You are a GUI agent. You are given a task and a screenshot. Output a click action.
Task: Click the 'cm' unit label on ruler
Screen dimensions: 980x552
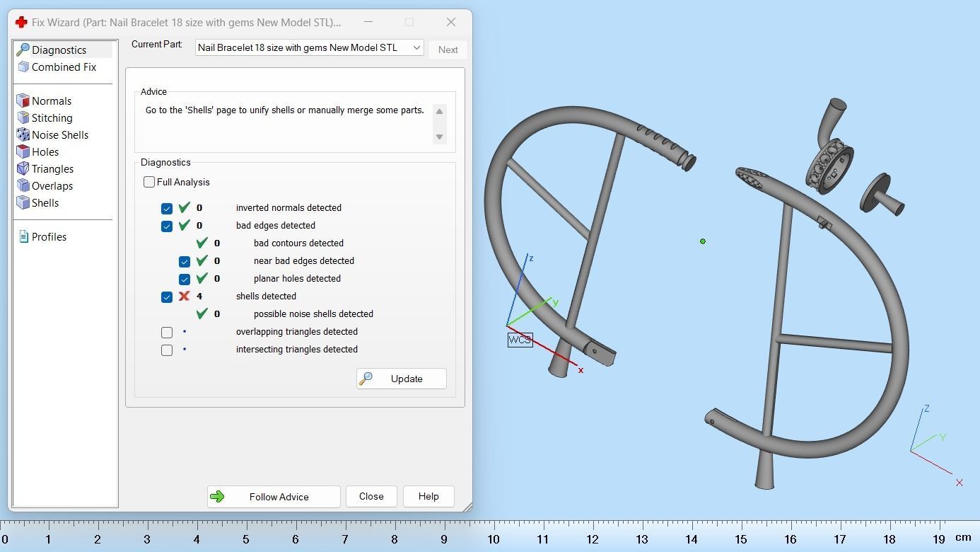coord(963,537)
